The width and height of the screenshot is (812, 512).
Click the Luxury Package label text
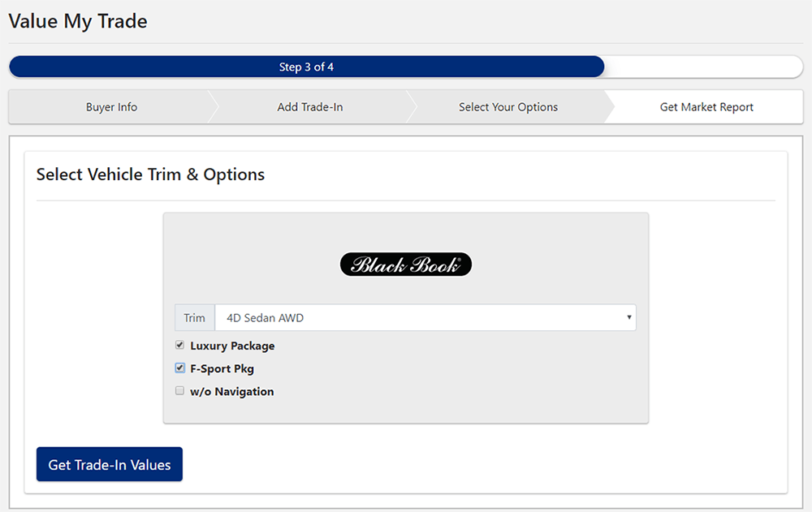(234, 345)
